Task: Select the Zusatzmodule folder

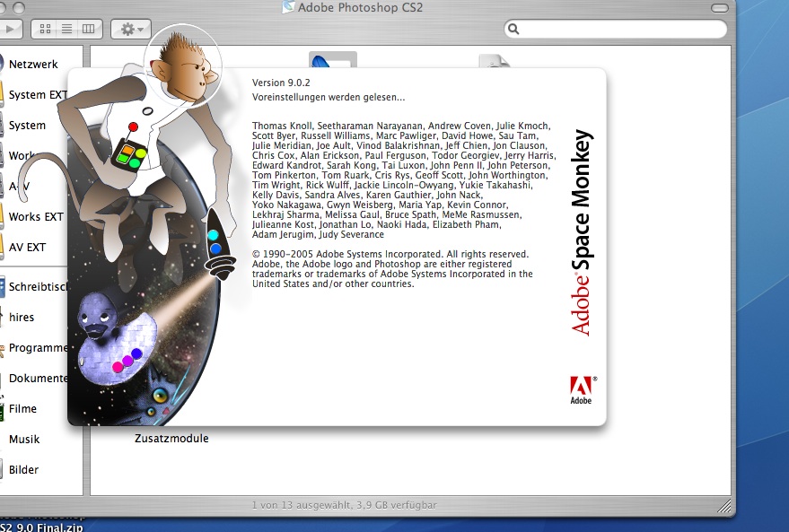Action: (x=171, y=439)
